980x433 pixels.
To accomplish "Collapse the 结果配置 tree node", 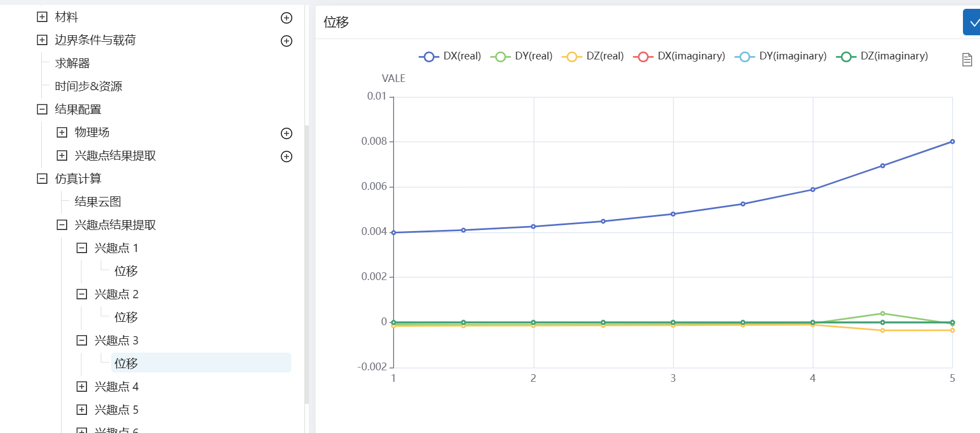I will 42,109.
